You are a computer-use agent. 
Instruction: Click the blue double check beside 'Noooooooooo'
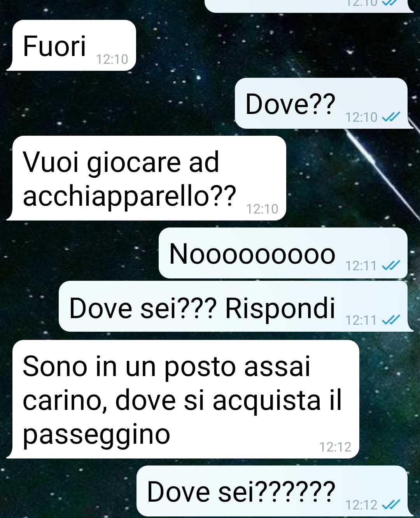point(391,266)
